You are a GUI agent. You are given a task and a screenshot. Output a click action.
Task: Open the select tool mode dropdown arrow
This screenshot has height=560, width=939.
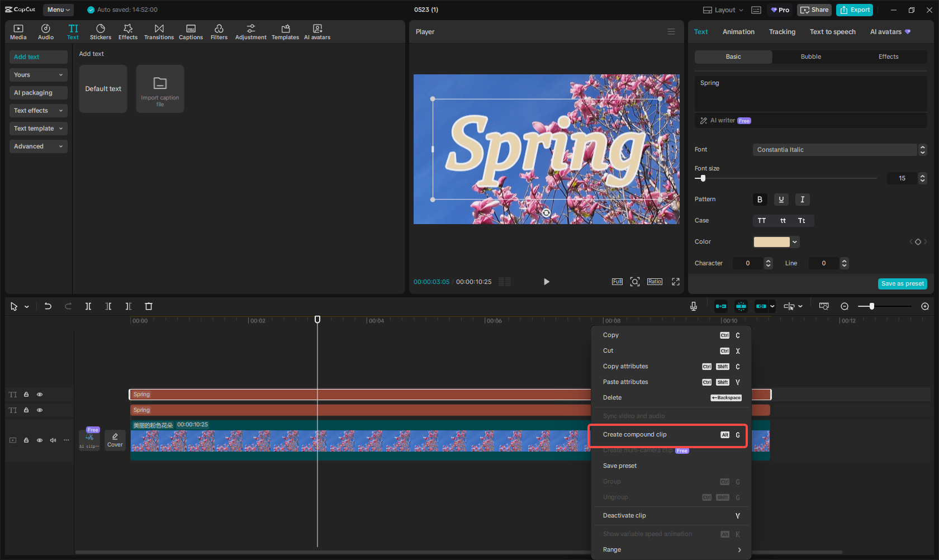[x=26, y=307]
